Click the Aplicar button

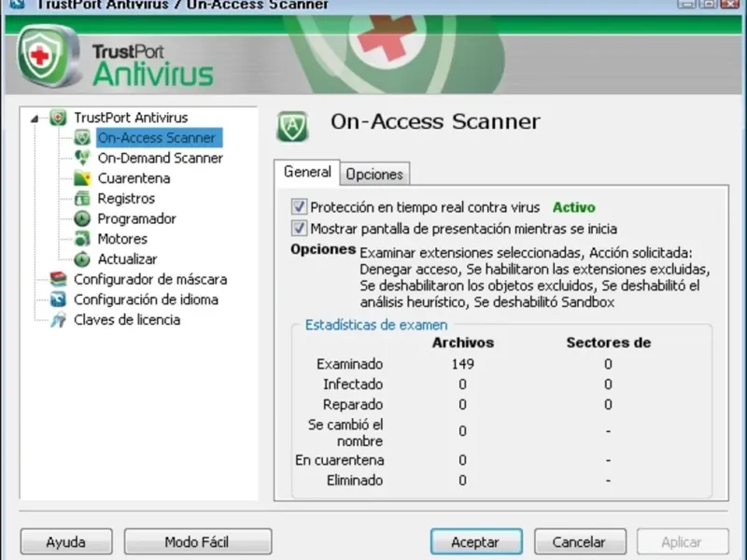[x=683, y=542]
